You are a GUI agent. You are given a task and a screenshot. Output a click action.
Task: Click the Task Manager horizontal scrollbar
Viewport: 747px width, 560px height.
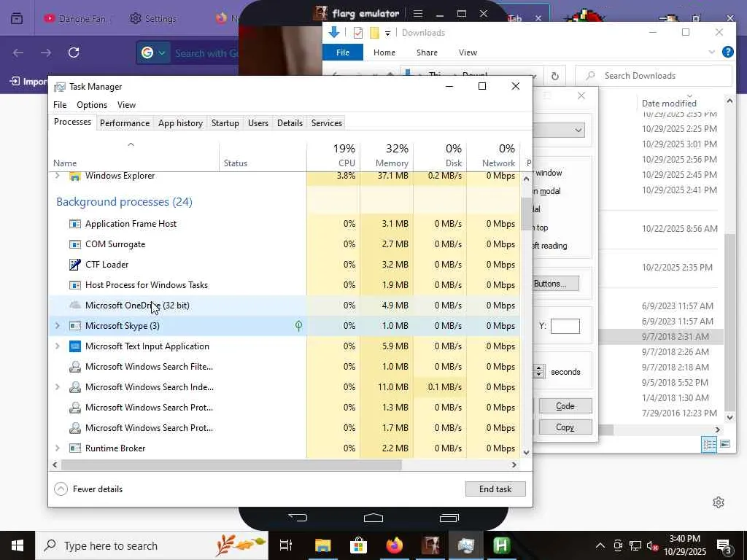click(x=231, y=464)
